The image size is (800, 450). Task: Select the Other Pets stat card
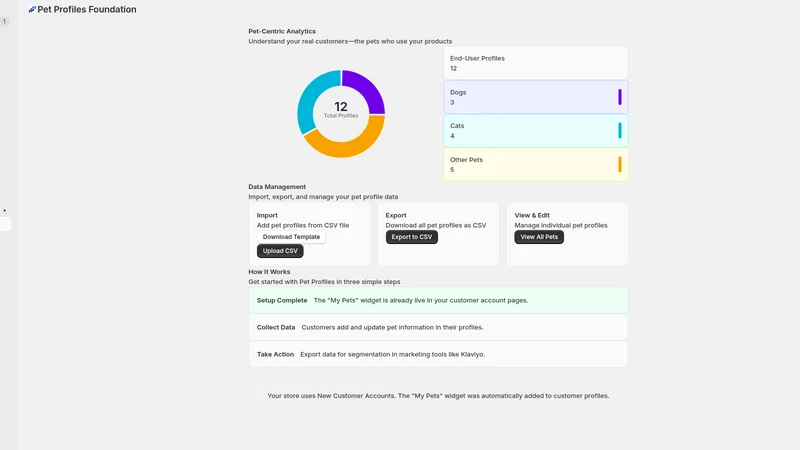(536, 164)
